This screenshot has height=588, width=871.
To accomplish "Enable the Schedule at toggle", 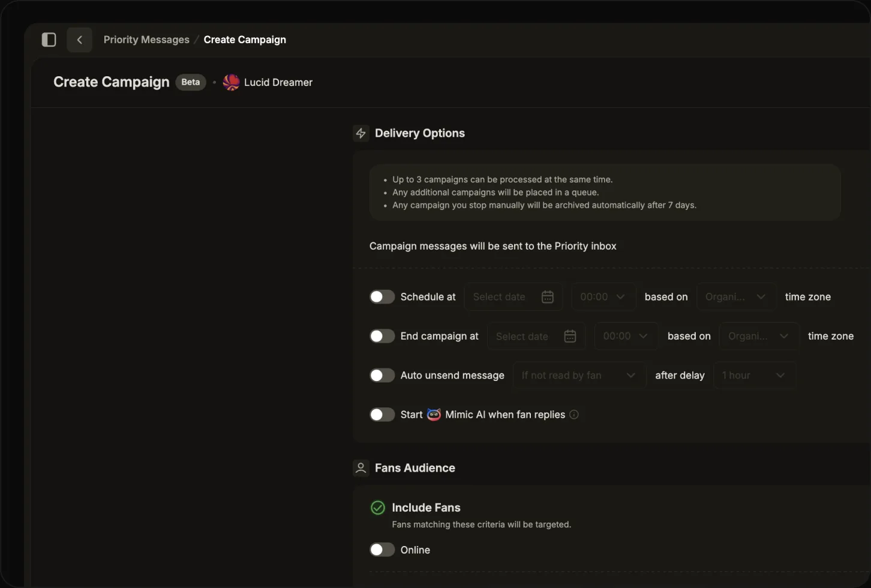I will [382, 297].
